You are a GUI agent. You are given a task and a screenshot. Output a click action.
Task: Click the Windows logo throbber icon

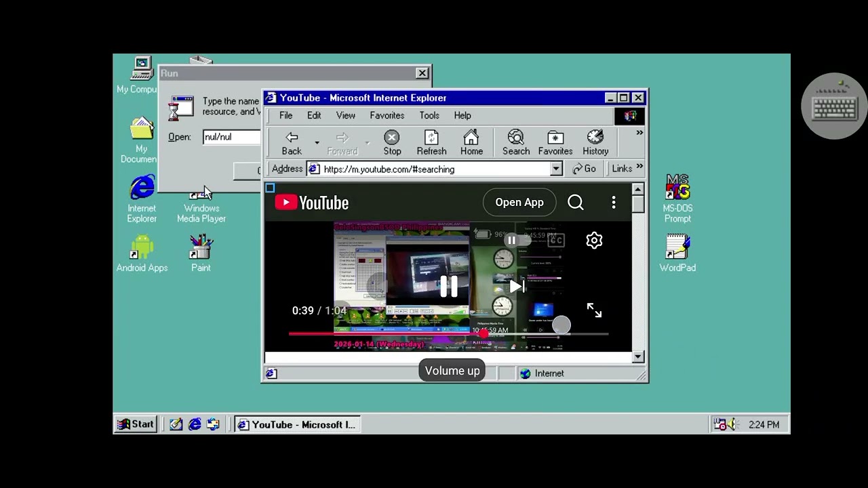[630, 116]
